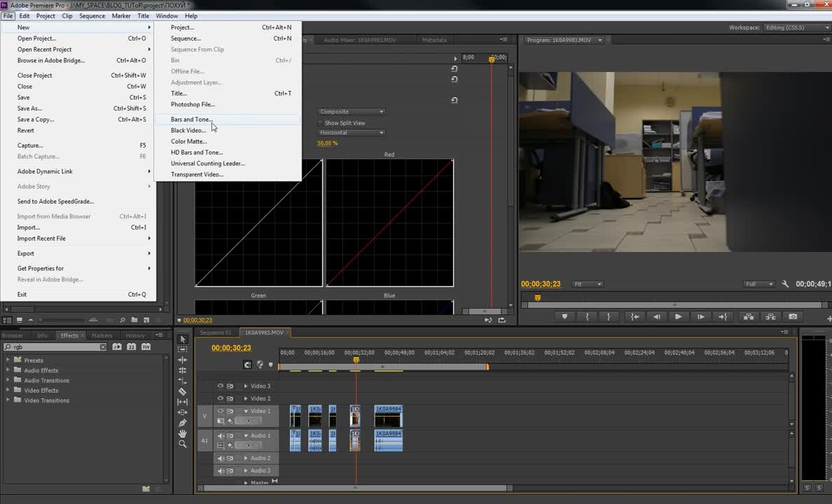
Task: Click the new custom bin icon in Effects
Action: tap(146, 489)
